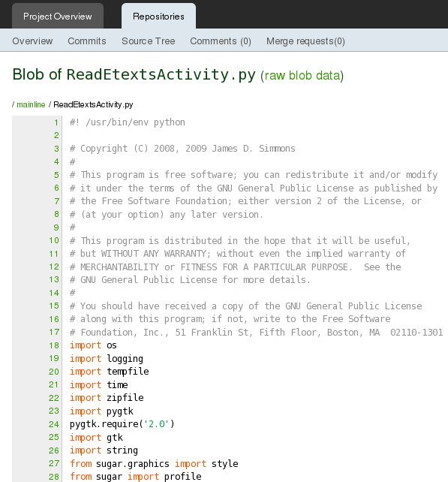Navigate to the mainline breadcrumb
448x482 pixels.
(31, 104)
